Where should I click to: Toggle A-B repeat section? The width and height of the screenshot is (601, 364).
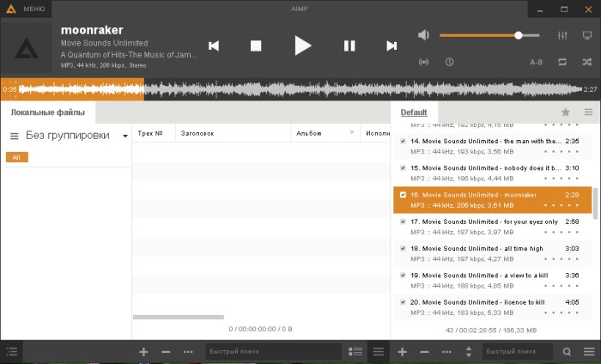pos(536,62)
